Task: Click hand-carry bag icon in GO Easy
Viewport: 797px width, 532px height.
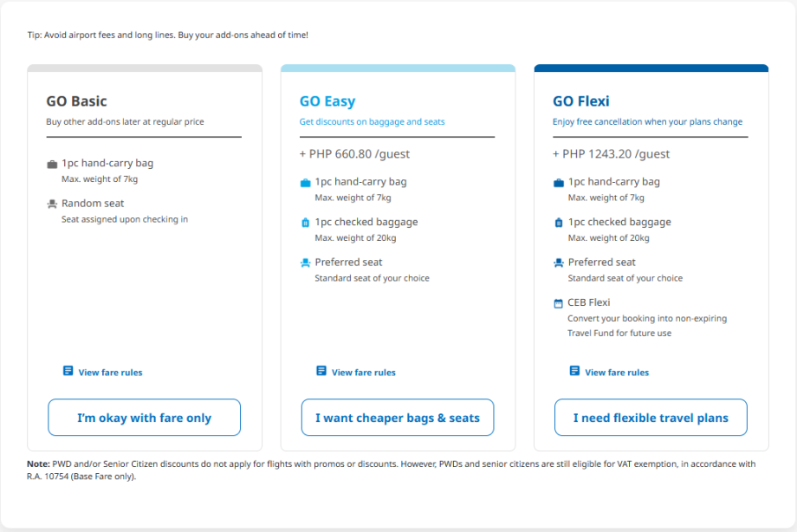Action: point(305,183)
